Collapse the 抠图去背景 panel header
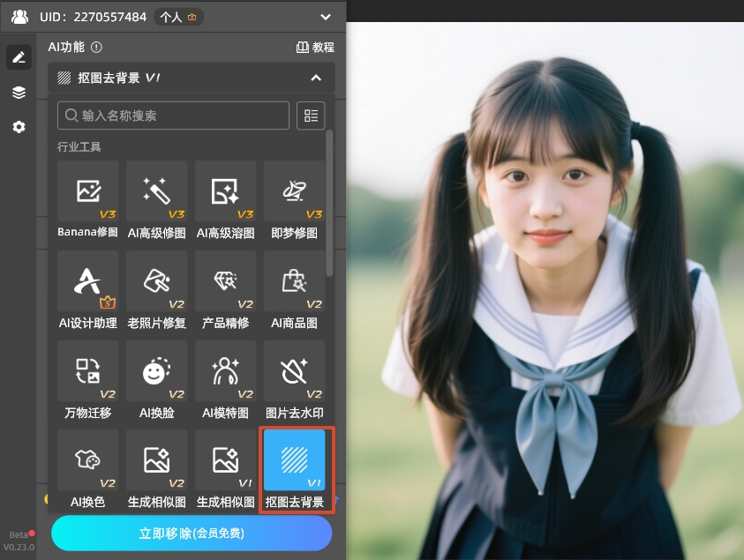Viewport: 744px width, 560px height. tap(315, 78)
